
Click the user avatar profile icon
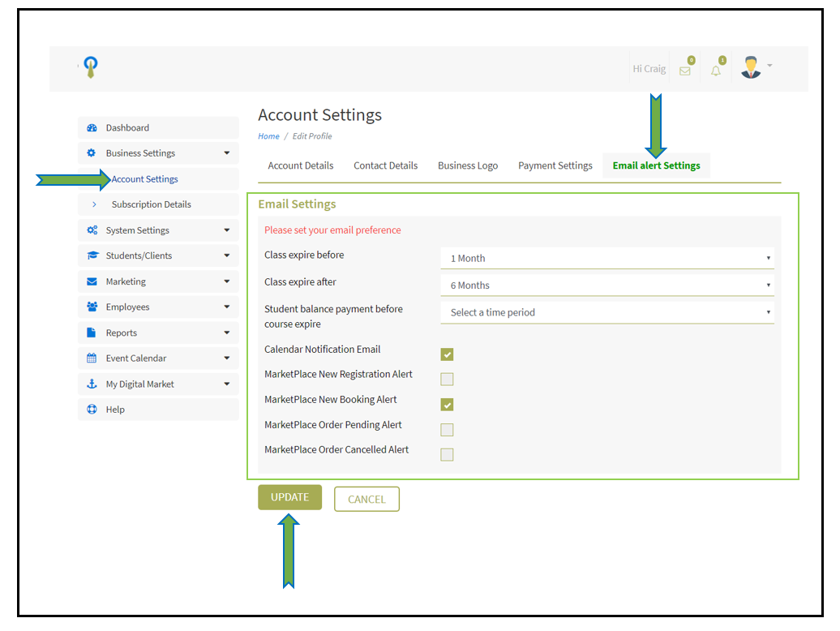pyautogui.click(x=752, y=68)
